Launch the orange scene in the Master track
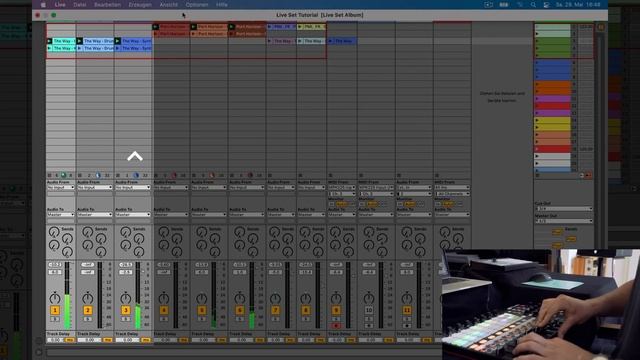 click(537, 84)
